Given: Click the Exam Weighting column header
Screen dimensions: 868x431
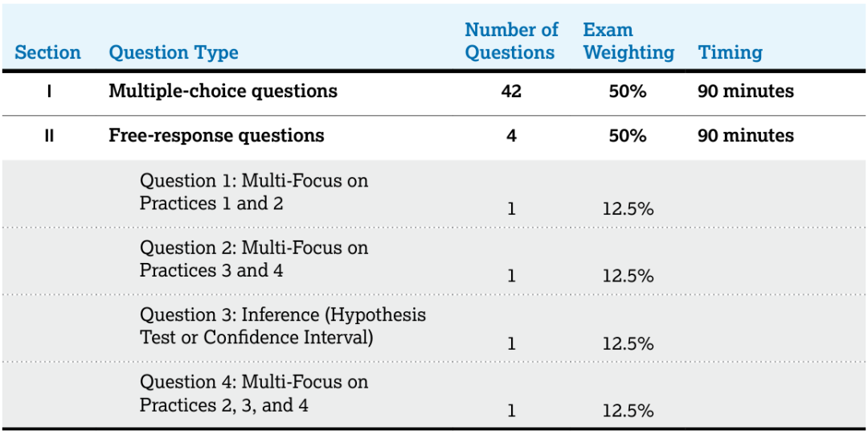Looking at the screenshot, I should coord(628,41).
